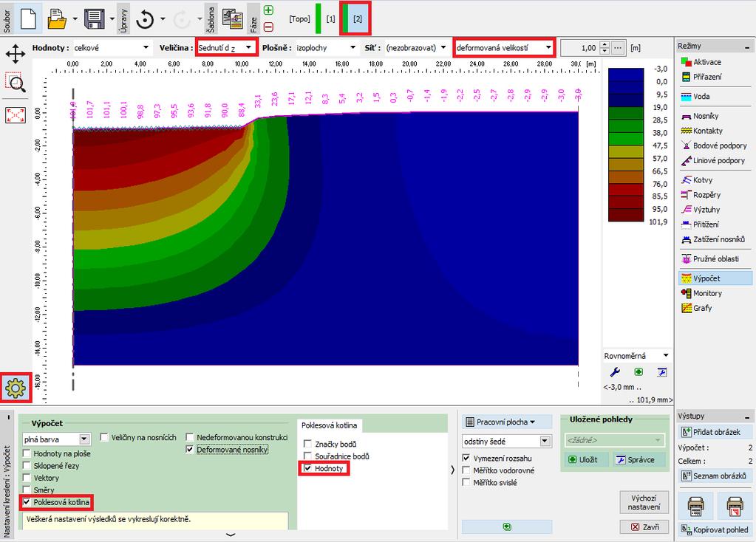The image size is (756, 542).
Task: Select the Poklesová kotlina tab
Action: 330,425
